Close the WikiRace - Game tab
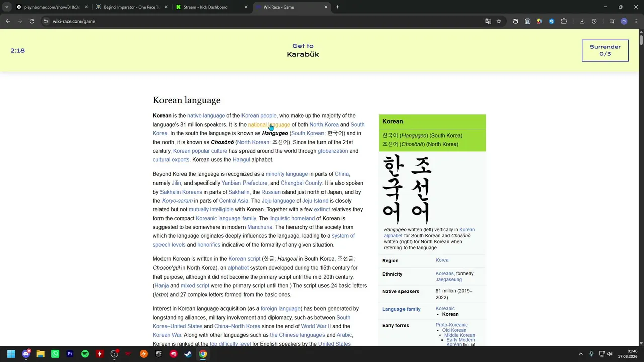This screenshot has width=644, height=362. coord(326,7)
